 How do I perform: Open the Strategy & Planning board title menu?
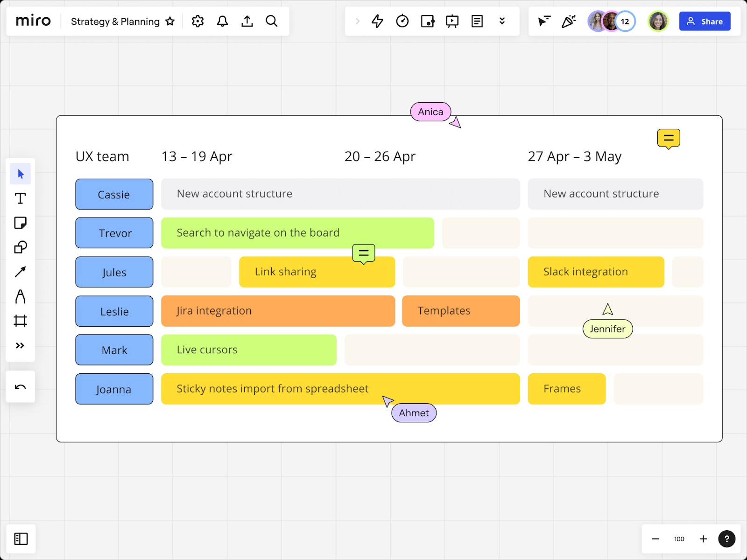click(114, 21)
